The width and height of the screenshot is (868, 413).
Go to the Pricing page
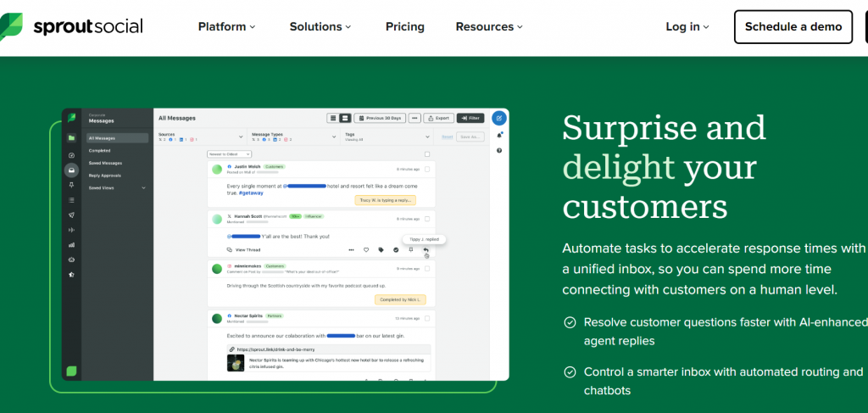tap(404, 26)
